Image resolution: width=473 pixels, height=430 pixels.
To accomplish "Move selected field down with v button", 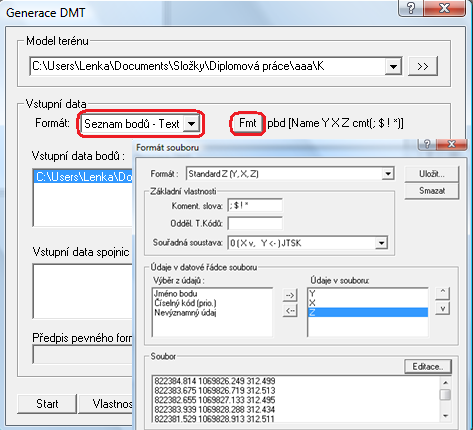I will click(443, 309).
